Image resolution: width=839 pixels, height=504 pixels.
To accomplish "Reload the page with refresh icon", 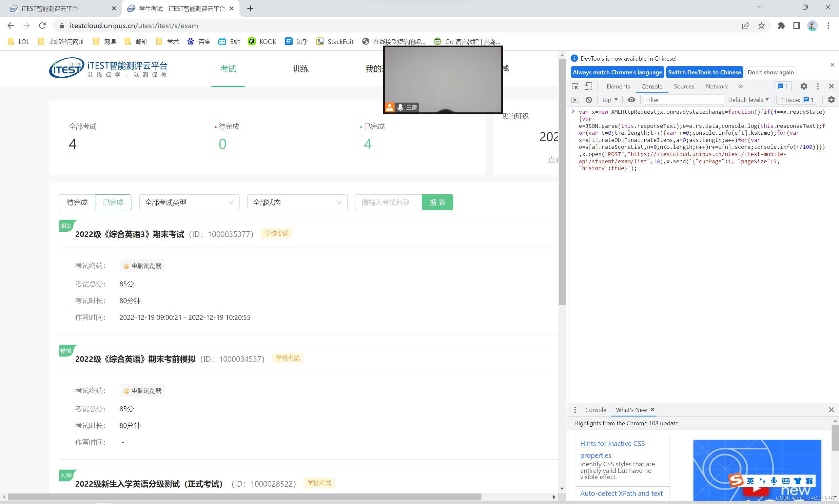I will pos(42,26).
